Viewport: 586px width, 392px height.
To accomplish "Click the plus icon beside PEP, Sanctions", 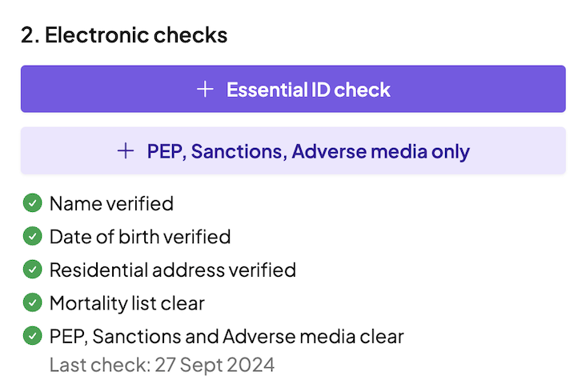I will coord(126,151).
